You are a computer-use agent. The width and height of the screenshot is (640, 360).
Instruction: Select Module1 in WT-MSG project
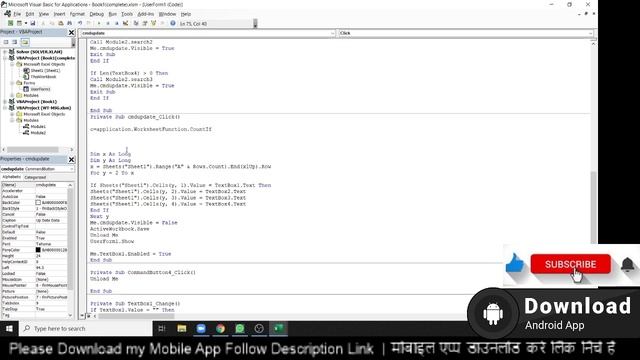(38, 127)
